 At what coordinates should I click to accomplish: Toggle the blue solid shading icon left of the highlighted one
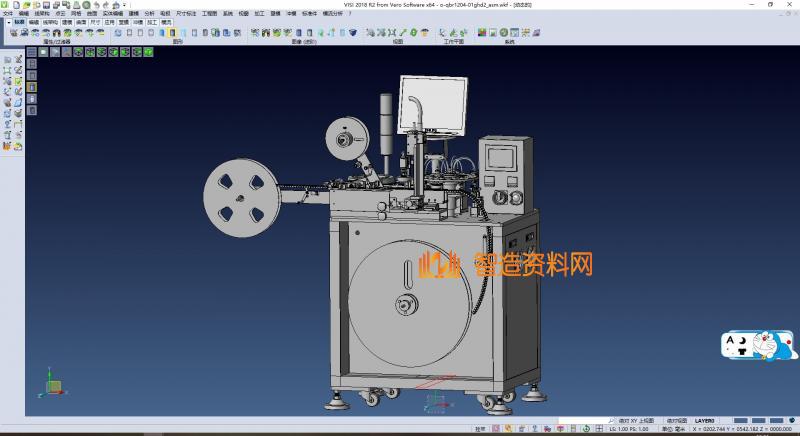(162, 33)
